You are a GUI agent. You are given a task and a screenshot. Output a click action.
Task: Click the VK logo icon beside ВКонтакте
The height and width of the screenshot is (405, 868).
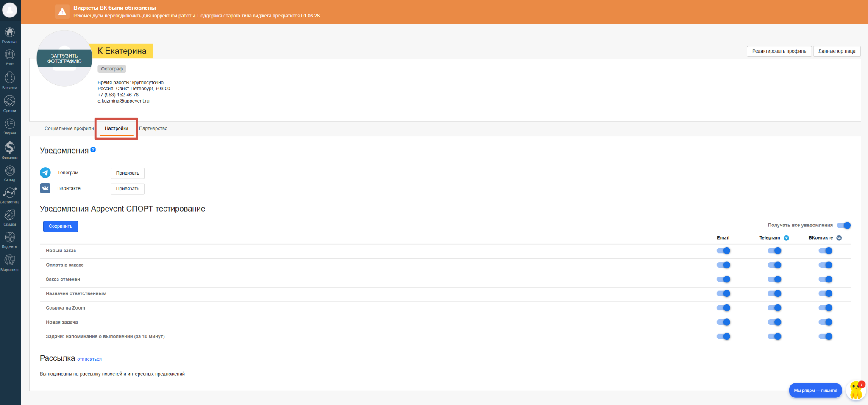45,188
